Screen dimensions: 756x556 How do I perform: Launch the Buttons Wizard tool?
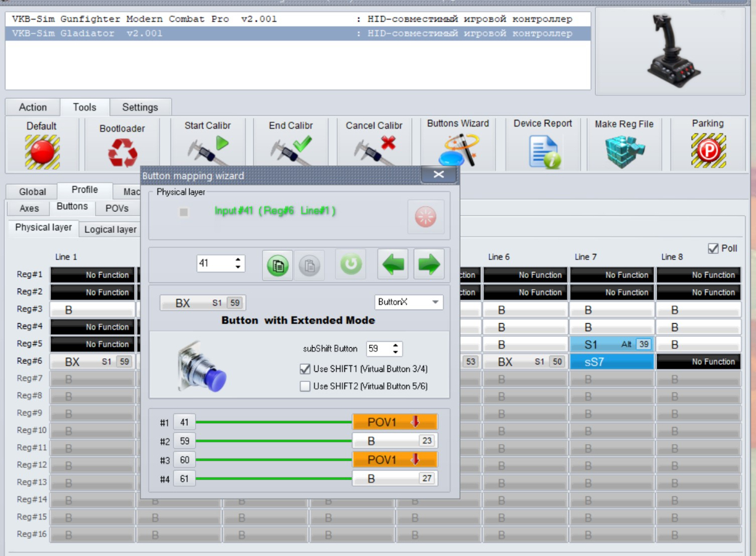click(x=458, y=151)
